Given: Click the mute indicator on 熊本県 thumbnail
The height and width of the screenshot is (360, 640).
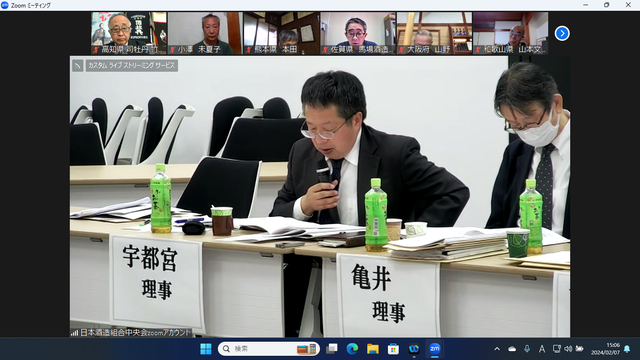Looking at the screenshot, I should click(x=249, y=50).
